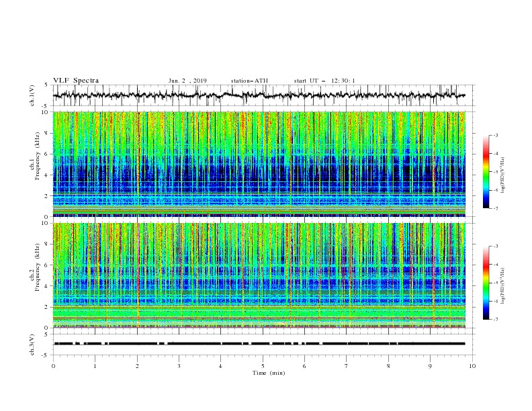
Task: Click the 'ch.3(V)' axis label
Action: [32, 345]
